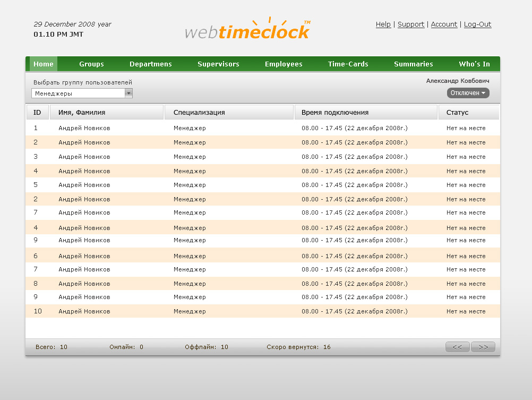Screen dimensions: 532x400
Task: Click the Support link
Action: pos(410,24)
